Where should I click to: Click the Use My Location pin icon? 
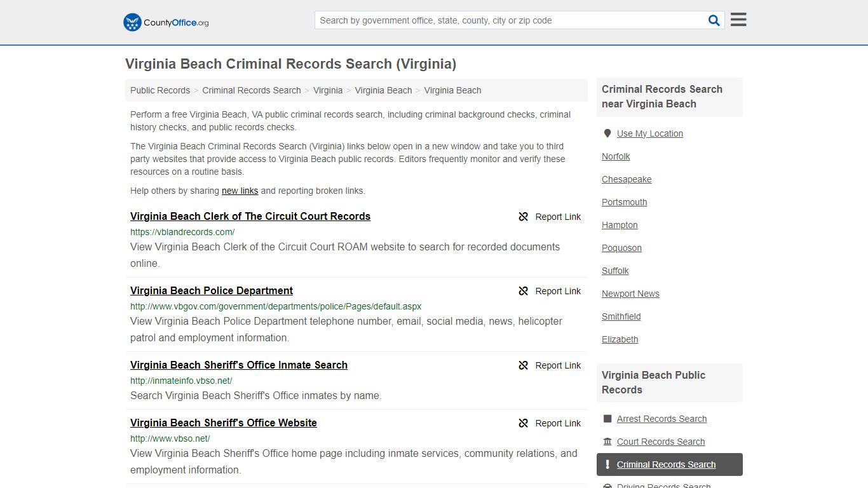click(x=607, y=133)
